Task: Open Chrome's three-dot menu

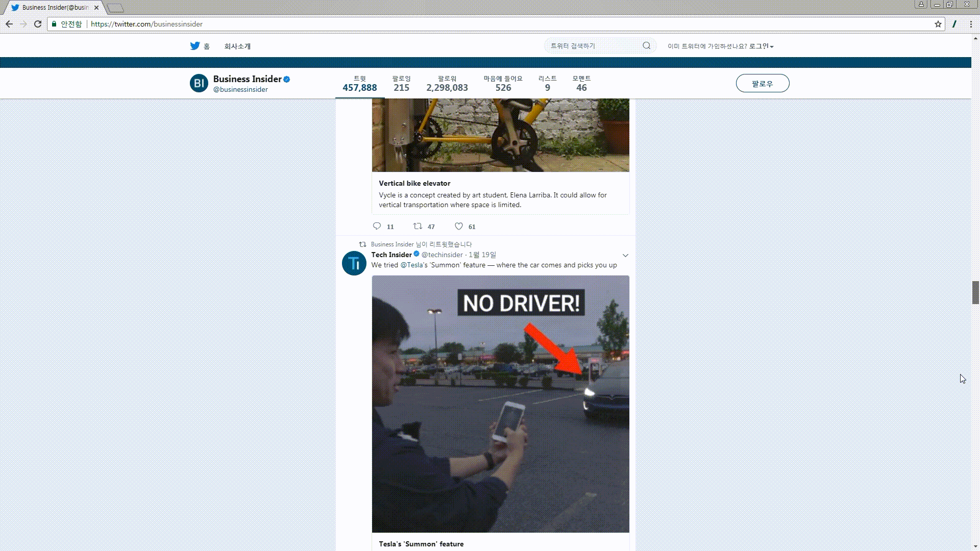Action: [971, 24]
